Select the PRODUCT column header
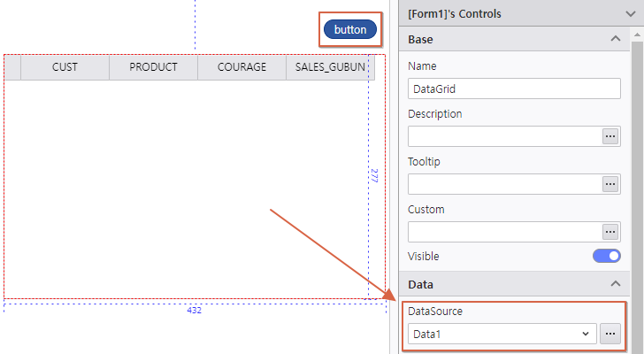Image resolution: width=644 pixels, height=354 pixels. tap(153, 67)
